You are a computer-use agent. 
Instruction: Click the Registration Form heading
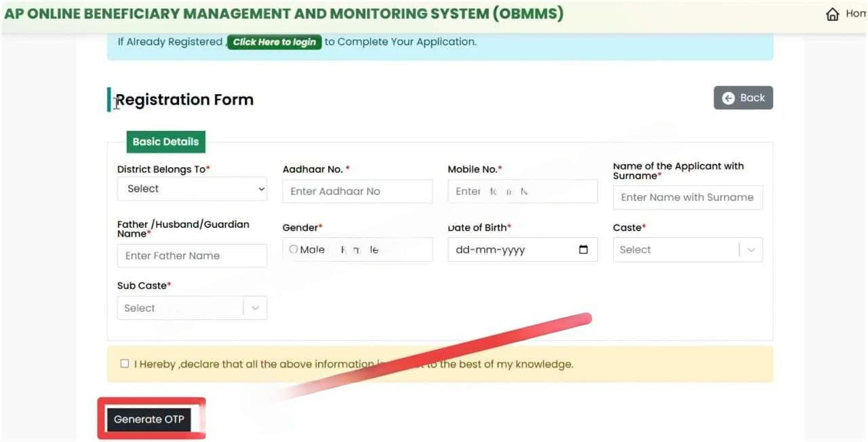(x=184, y=100)
